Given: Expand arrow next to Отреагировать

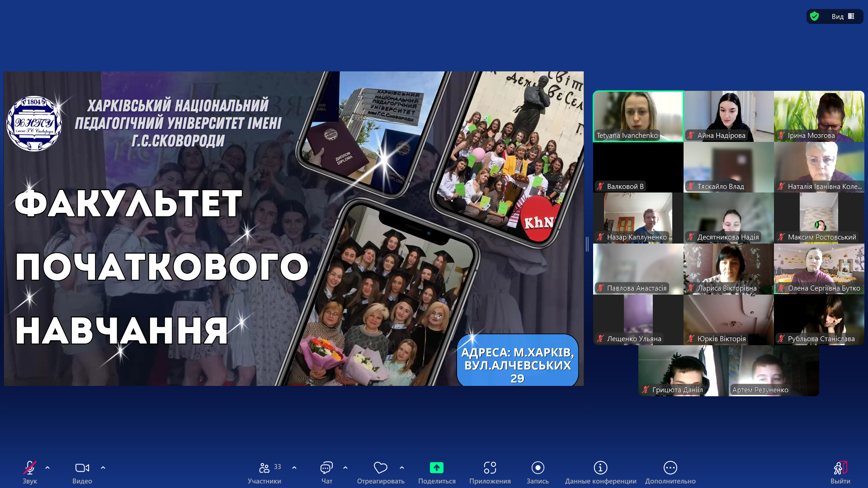Looking at the screenshot, I should pos(402,468).
